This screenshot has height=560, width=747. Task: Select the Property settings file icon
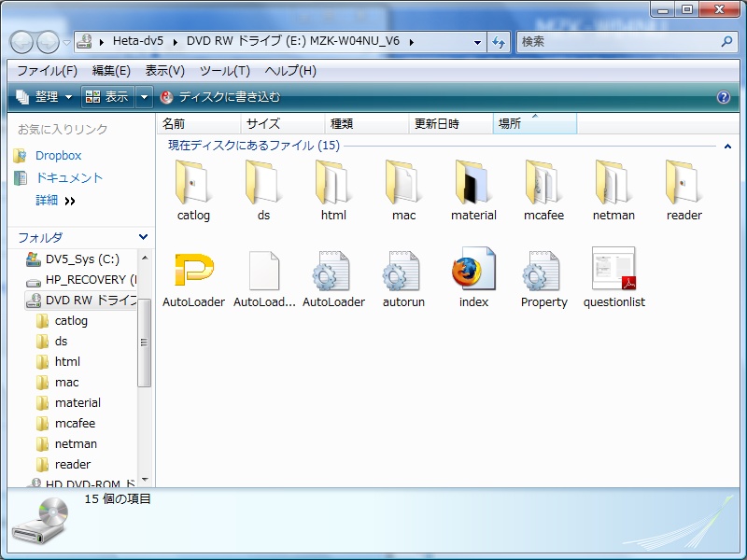point(543,271)
